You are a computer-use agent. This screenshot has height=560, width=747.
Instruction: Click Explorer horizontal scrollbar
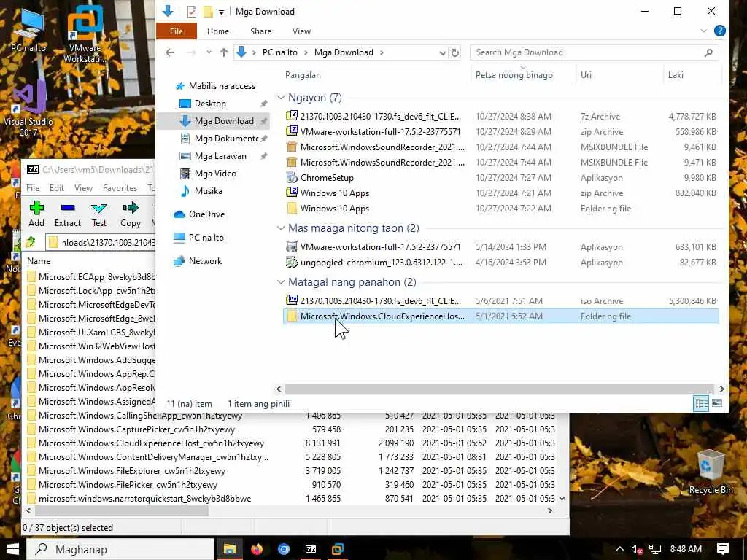point(500,389)
